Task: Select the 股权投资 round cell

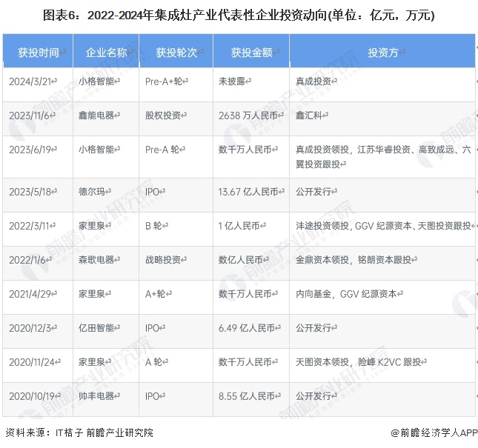Action: click(176, 118)
